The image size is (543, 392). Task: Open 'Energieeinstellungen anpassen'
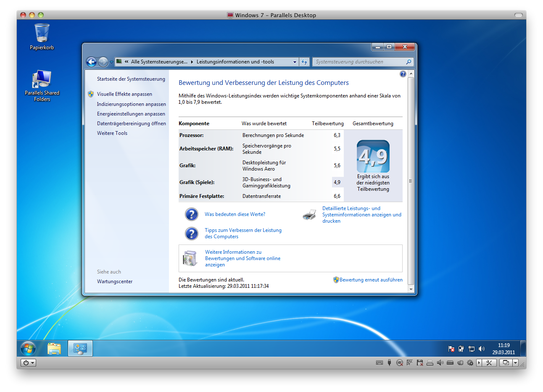click(131, 114)
